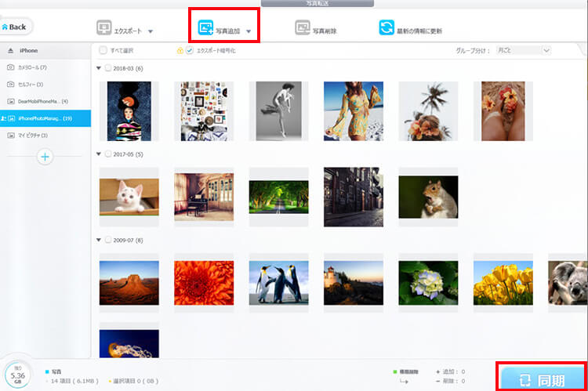Uncheck the エクスポート暗号化 checkbox
Screen dimensions: 588x391
pyautogui.click(x=189, y=50)
